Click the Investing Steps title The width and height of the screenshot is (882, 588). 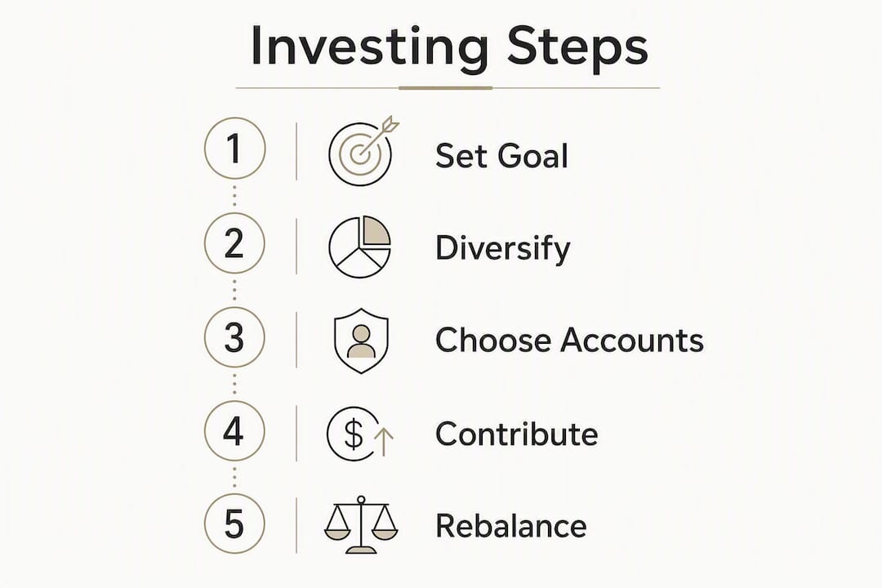click(x=449, y=47)
